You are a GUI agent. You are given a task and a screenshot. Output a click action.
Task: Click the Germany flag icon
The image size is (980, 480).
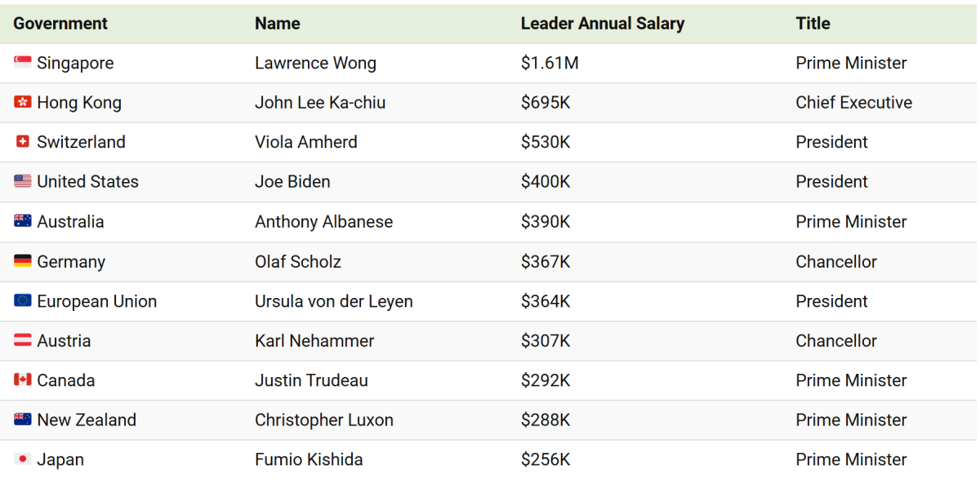(x=23, y=261)
